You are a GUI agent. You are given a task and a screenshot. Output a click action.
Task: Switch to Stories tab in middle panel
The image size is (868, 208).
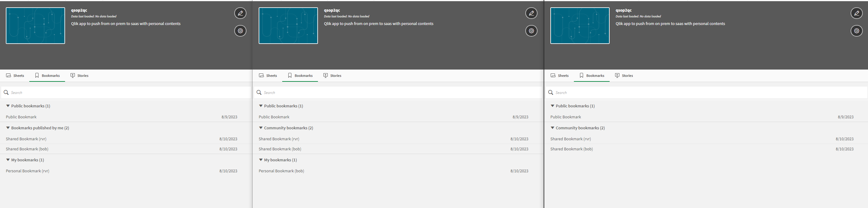332,75
